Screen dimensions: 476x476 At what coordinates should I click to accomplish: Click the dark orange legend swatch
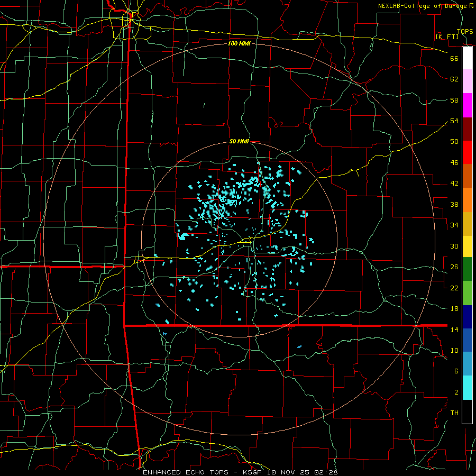467,176
